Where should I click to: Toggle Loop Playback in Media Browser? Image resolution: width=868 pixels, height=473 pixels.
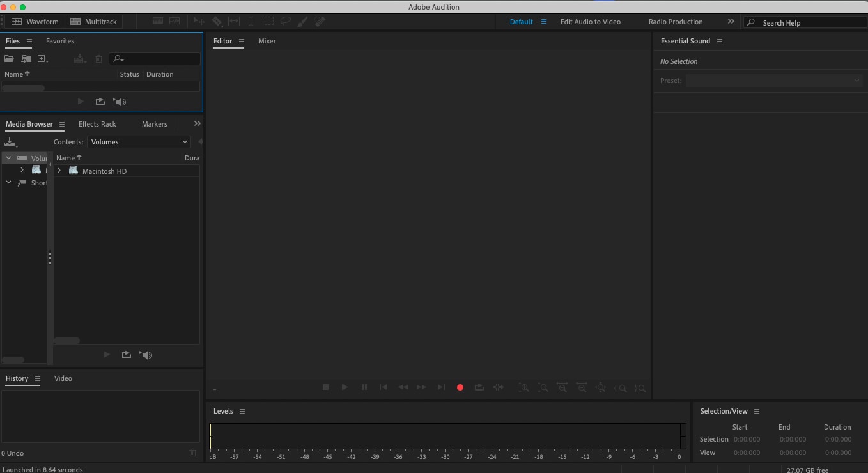pos(127,355)
